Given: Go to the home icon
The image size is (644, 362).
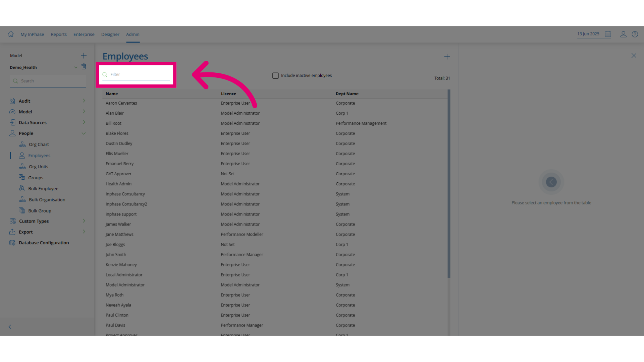Looking at the screenshot, I should point(11,34).
